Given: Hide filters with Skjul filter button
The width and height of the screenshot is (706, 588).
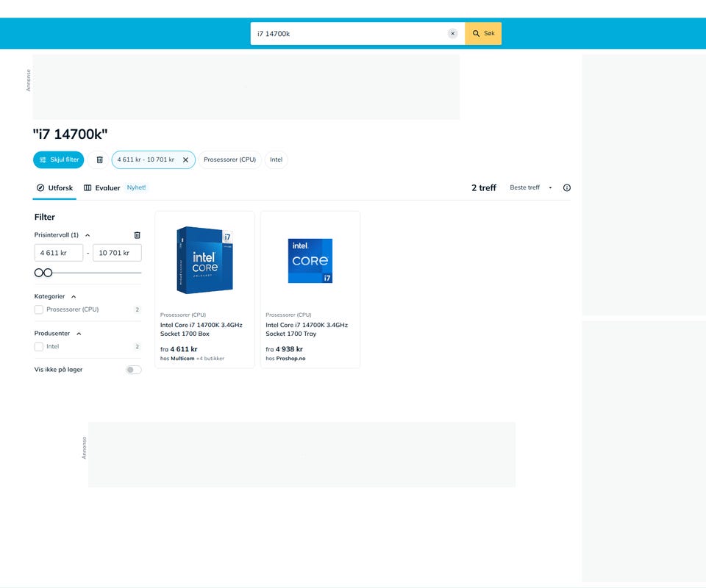Looking at the screenshot, I should coord(59,159).
